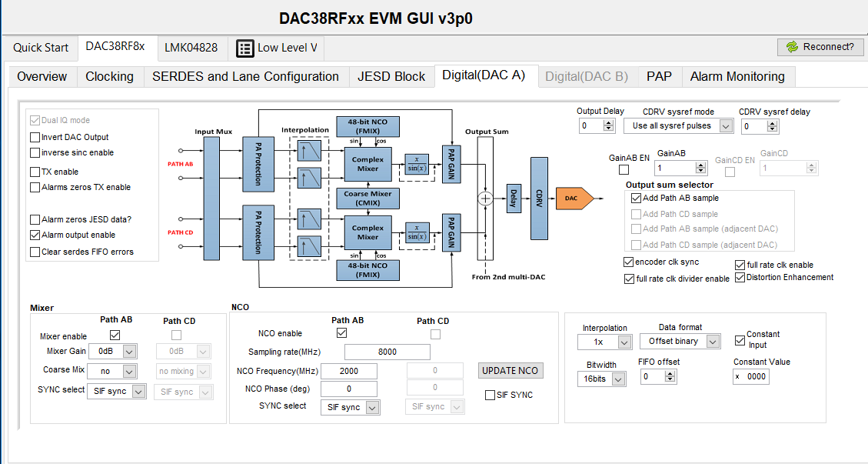Click the Path AB Complex Mixer block
The height and width of the screenshot is (464, 868).
[x=367, y=164]
